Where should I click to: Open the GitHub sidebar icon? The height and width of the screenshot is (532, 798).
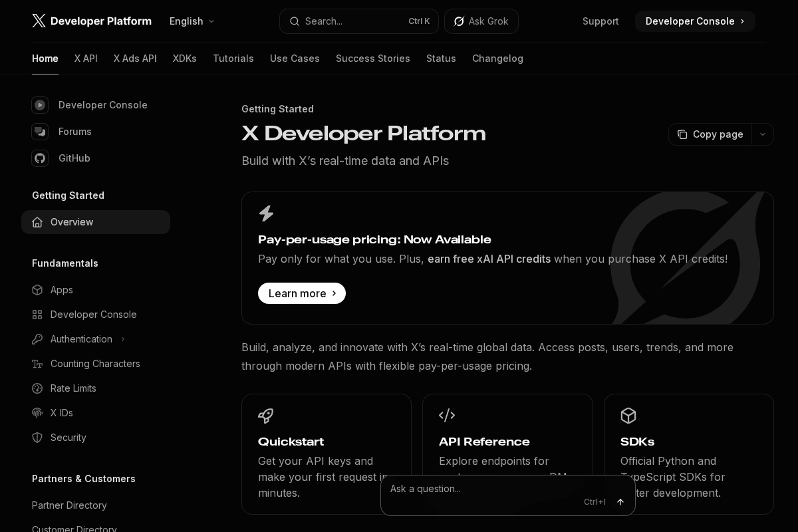coord(40,158)
